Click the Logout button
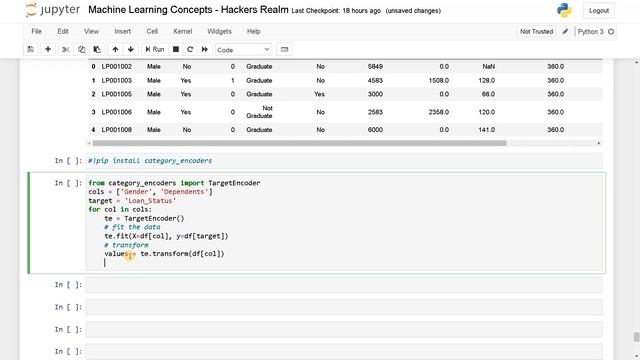 pyautogui.click(x=599, y=11)
